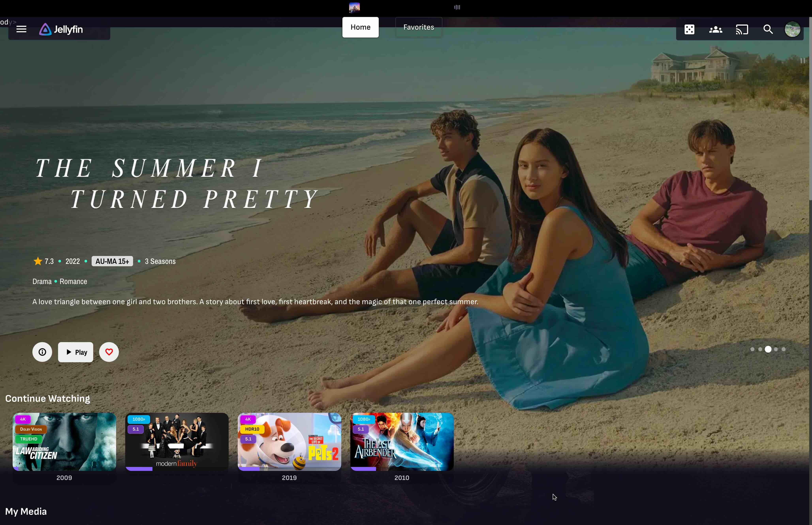Open the search magnifier icon
Viewport: 812px width, 525px height.
(x=768, y=30)
